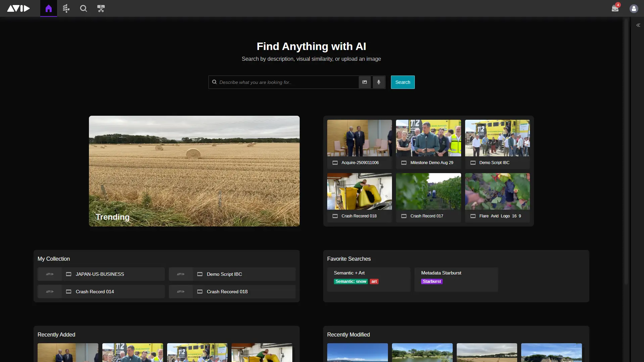Open the Browse grid icon
This screenshot has width=644, height=362.
[66, 8]
